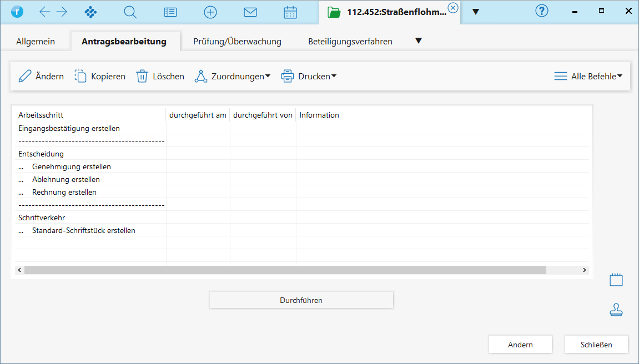Open the Beteiligungsverfahren tab

[x=350, y=42]
